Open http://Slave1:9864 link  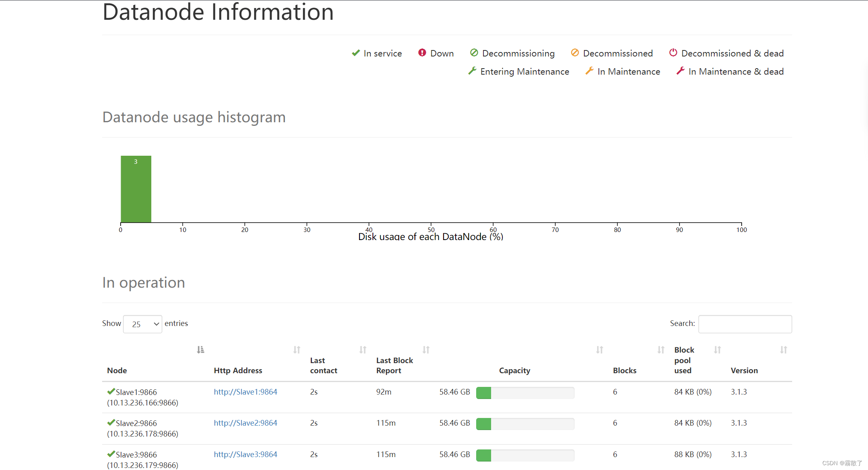pos(245,392)
